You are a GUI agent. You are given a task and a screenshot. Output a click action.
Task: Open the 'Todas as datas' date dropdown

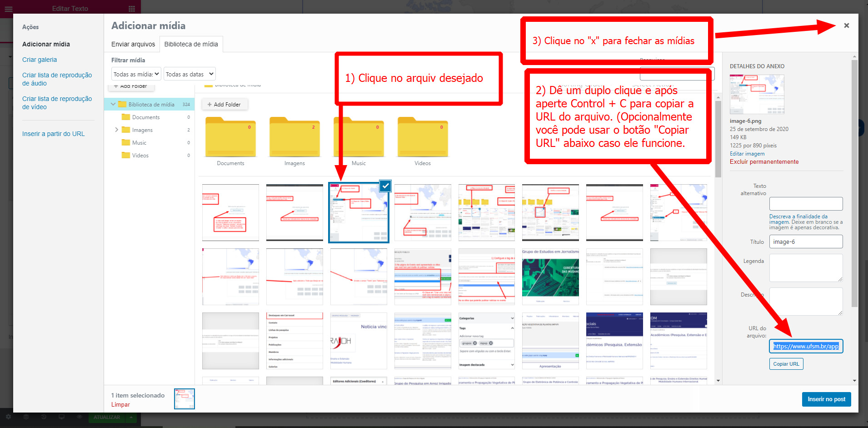pos(189,74)
